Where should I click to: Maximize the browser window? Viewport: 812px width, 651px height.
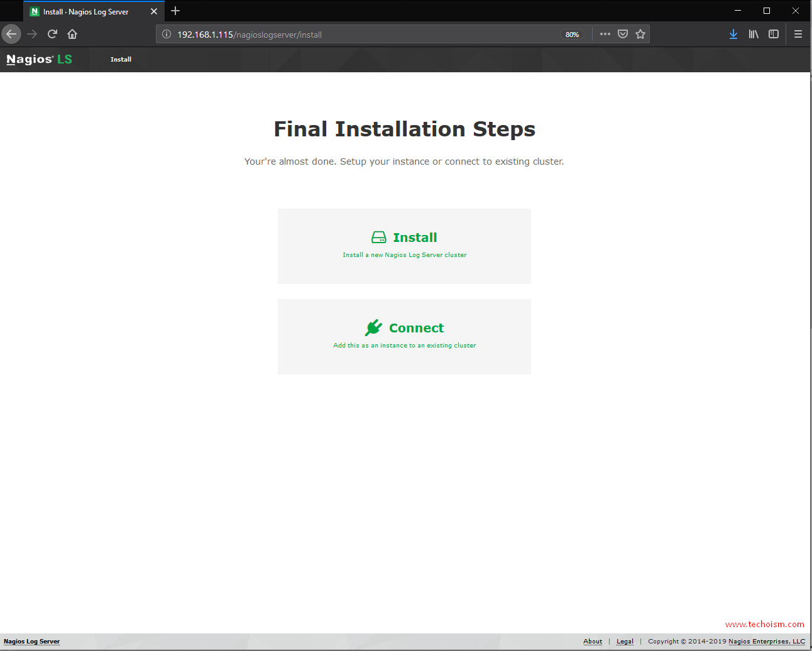pyautogui.click(x=767, y=11)
